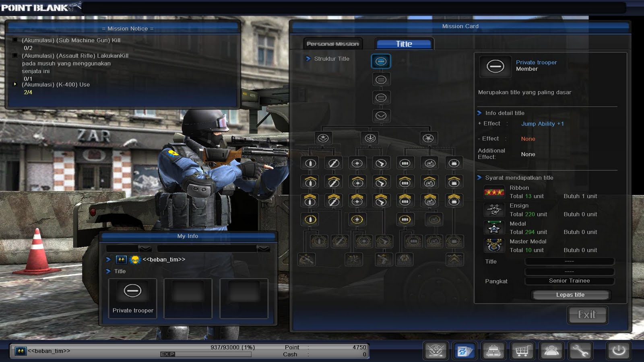Screen dimensions: 644x362
Task: Click the large Private trooper title emblem
Action: (x=495, y=66)
